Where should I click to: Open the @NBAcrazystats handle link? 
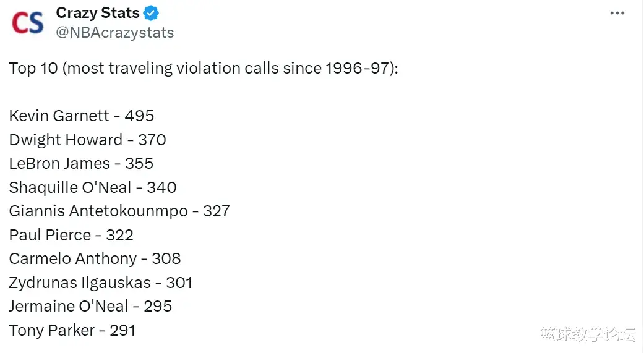pyautogui.click(x=114, y=33)
